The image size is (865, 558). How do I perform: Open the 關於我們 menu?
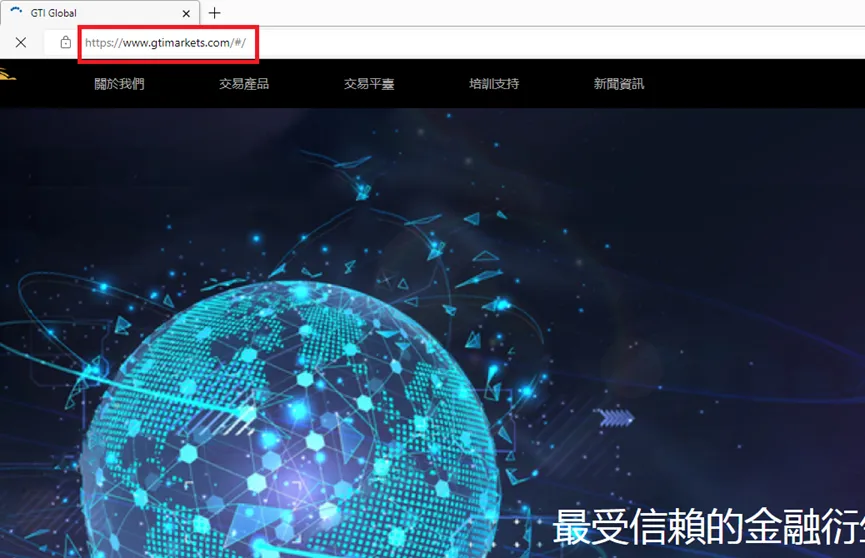pos(119,84)
